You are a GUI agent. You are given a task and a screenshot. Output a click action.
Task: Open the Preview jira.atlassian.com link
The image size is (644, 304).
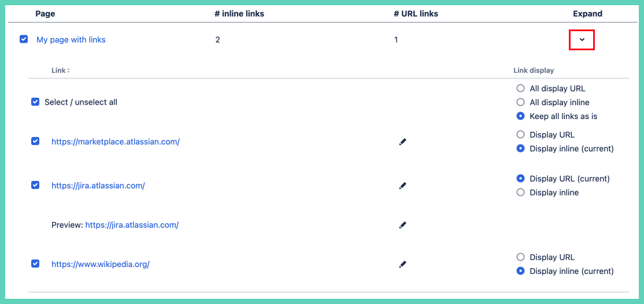pyautogui.click(x=132, y=225)
